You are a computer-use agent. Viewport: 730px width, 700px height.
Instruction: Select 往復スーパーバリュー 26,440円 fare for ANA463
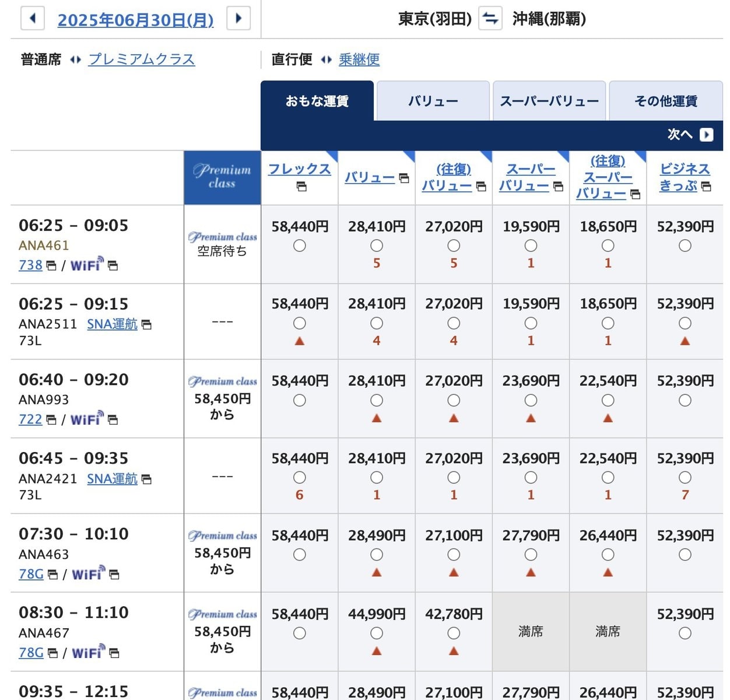point(608,555)
